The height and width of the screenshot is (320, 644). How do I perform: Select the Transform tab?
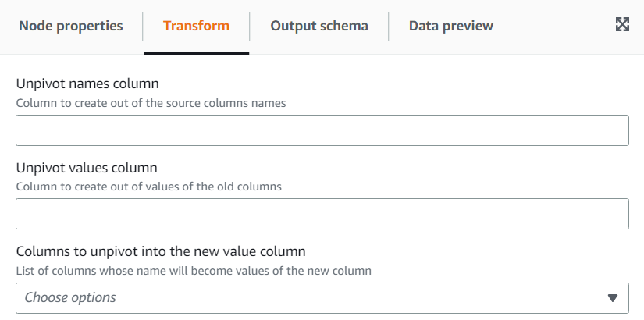click(x=196, y=26)
